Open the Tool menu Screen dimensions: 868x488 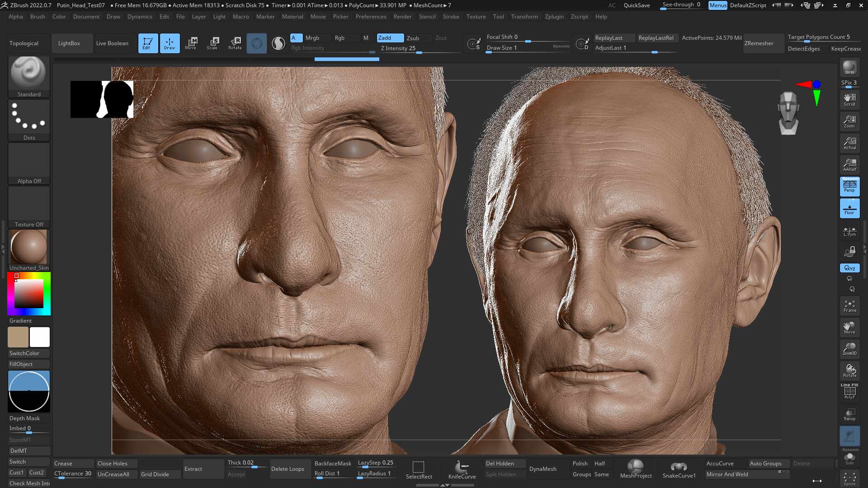[x=498, y=17]
